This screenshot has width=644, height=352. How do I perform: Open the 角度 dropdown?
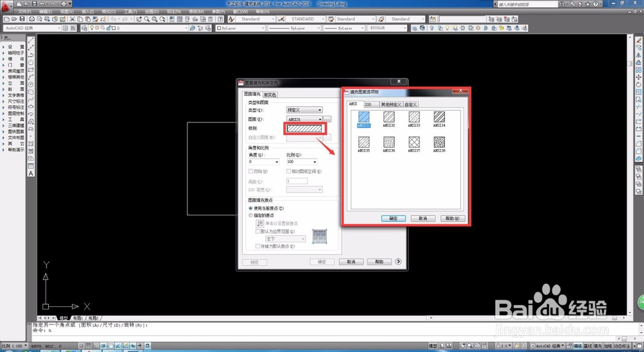263,162
